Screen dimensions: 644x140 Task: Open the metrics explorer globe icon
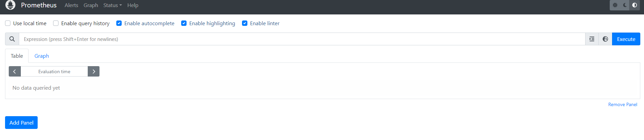point(605,39)
